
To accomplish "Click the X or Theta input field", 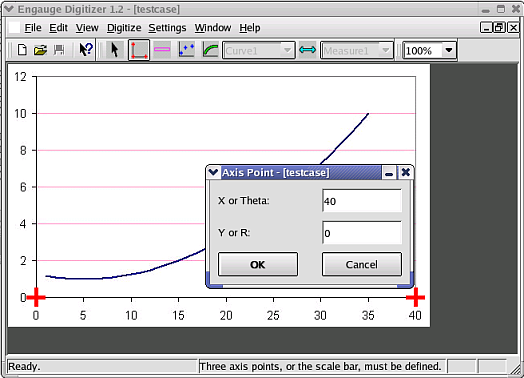I will coord(362,201).
